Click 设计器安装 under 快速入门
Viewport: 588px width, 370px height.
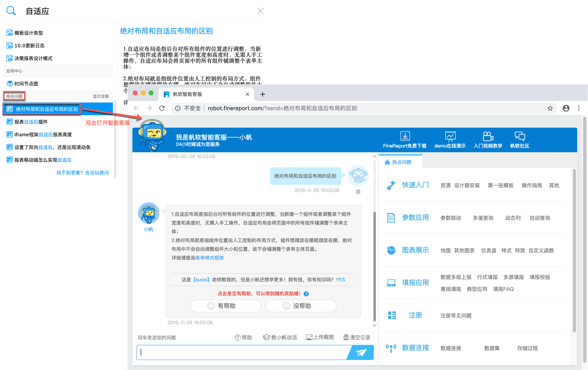467,186
